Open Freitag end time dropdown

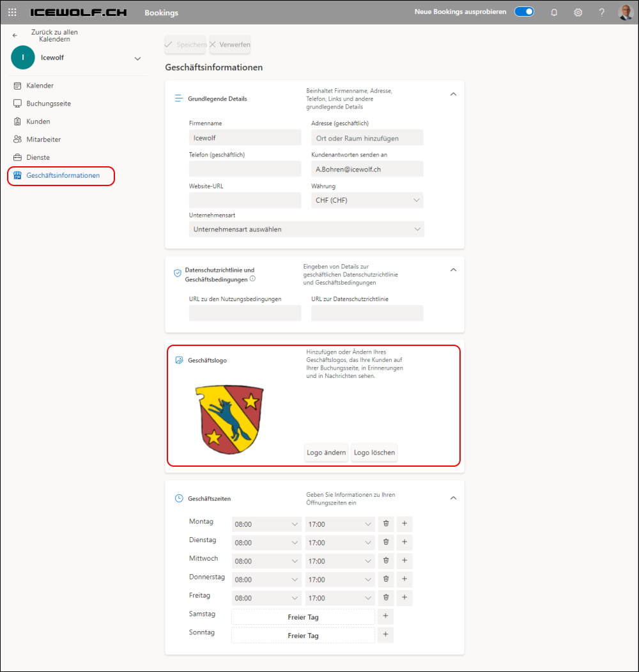tap(340, 598)
